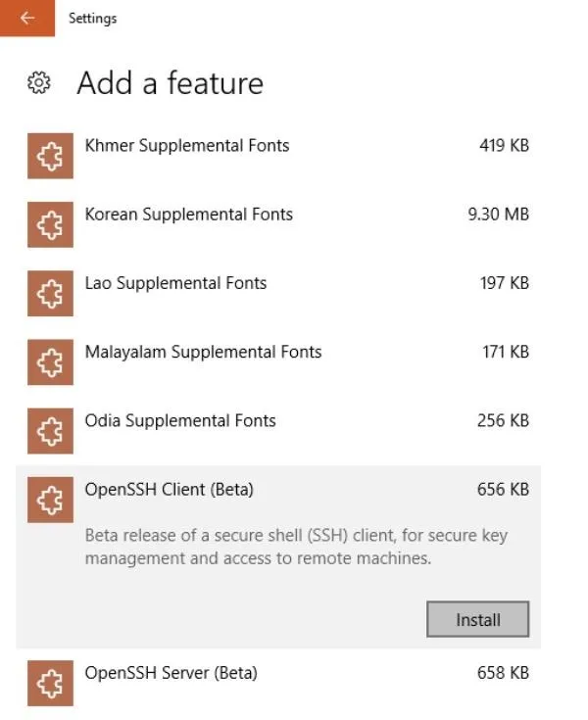This screenshot has height=720, width=588.
Task: Click the Lao Supplemental Fonts puzzle icon
Action: point(50,294)
